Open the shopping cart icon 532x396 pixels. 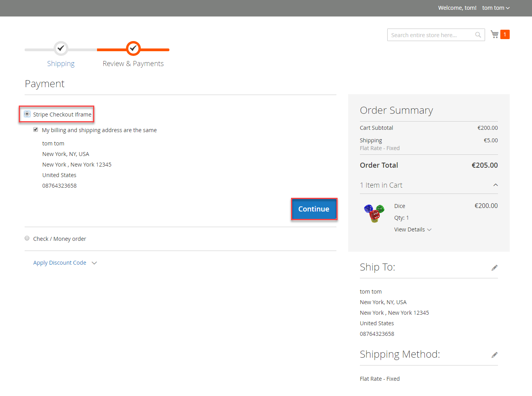click(494, 34)
